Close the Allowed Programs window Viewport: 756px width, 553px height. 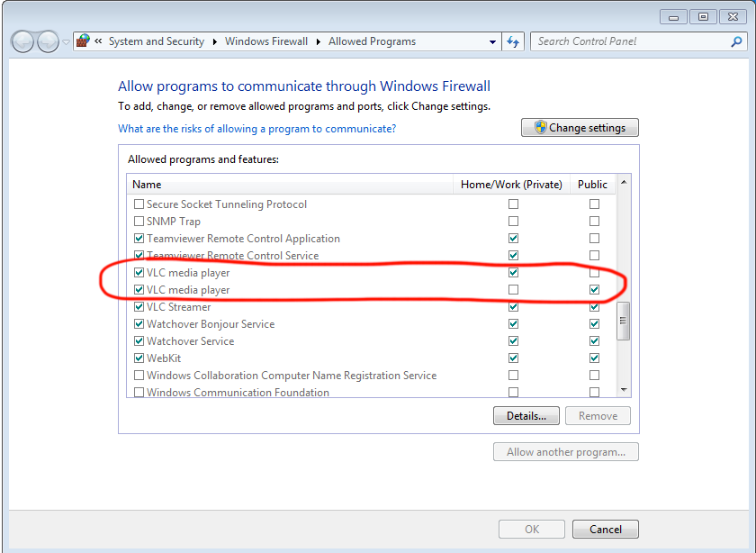pos(733,17)
